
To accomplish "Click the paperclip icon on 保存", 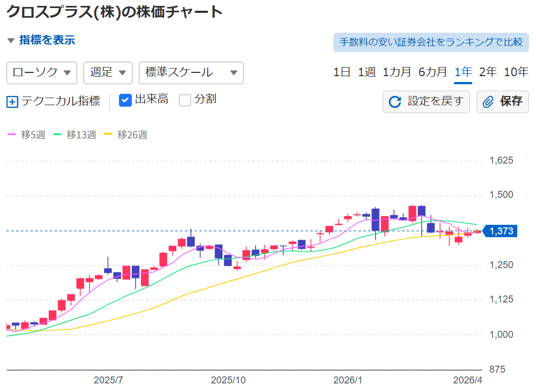I will click(488, 102).
